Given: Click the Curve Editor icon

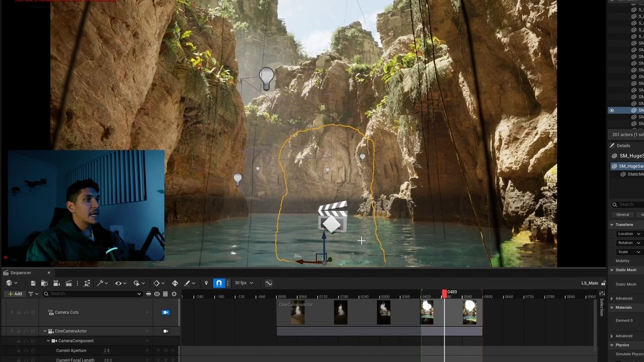Looking at the screenshot, I should 268,283.
